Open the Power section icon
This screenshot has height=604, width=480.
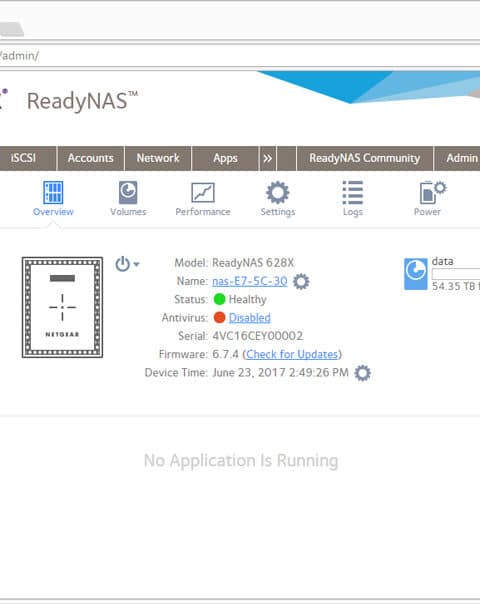[432, 192]
